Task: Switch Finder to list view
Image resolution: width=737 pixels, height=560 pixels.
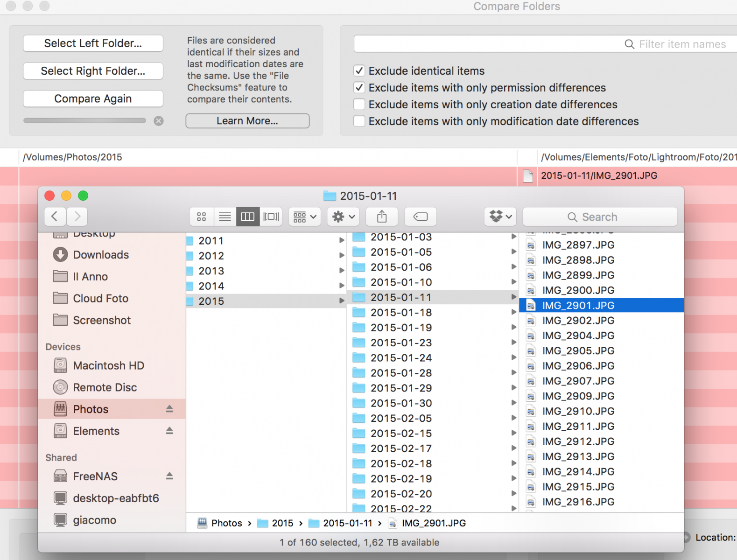Action: 225,217
